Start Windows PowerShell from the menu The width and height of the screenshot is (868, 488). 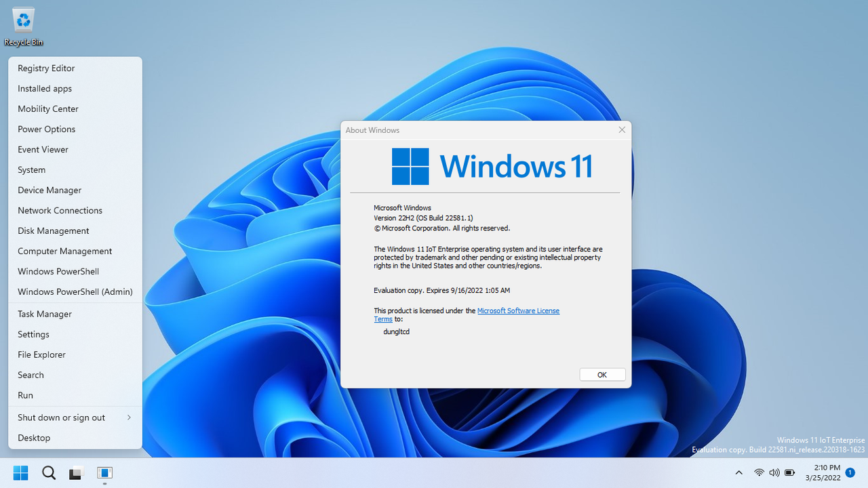point(75,272)
